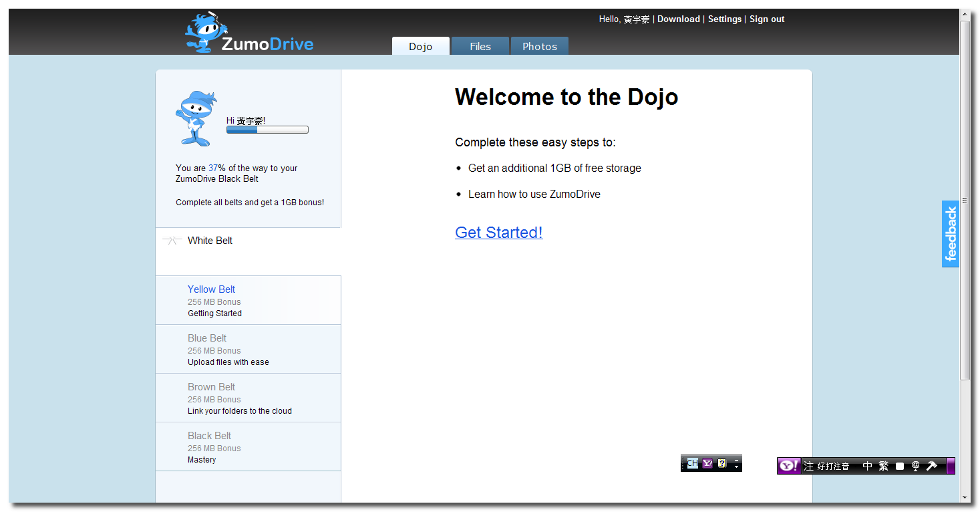Select the White Belt item
980x512 pixels.
tap(249, 251)
